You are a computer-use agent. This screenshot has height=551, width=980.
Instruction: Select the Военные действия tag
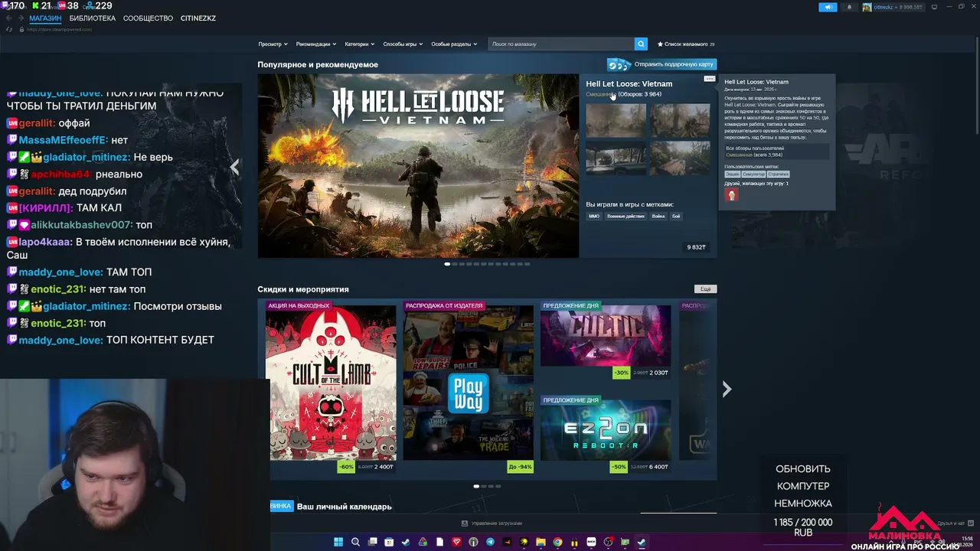(x=626, y=217)
